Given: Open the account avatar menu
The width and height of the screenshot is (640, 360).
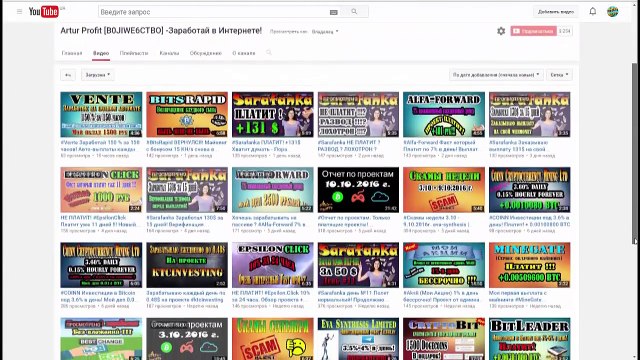Looking at the screenshot, I should [x=612, y=11].
